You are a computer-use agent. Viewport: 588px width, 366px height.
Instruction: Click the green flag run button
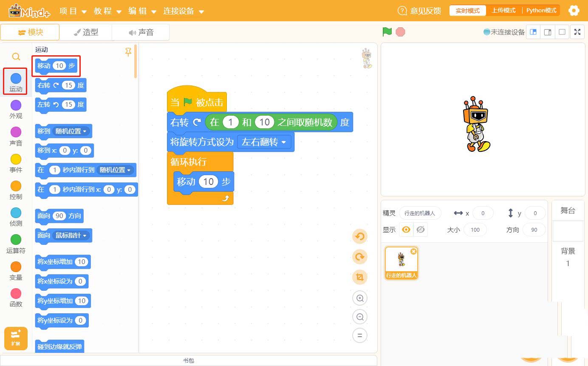387,32
